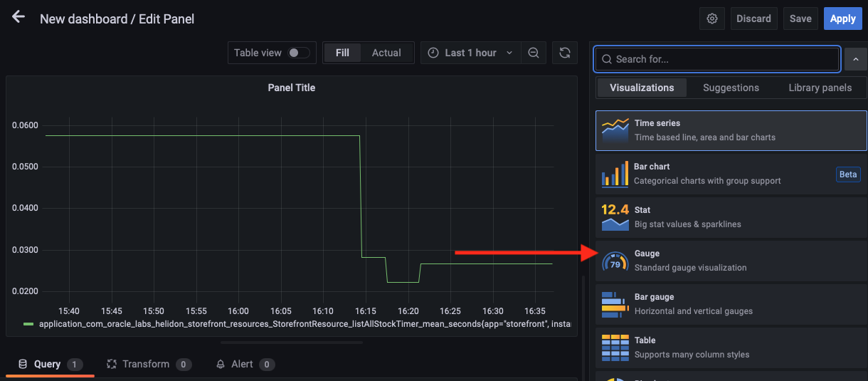
Task: Click the Query tab count badge 1
Action: (x=75, y=365)
